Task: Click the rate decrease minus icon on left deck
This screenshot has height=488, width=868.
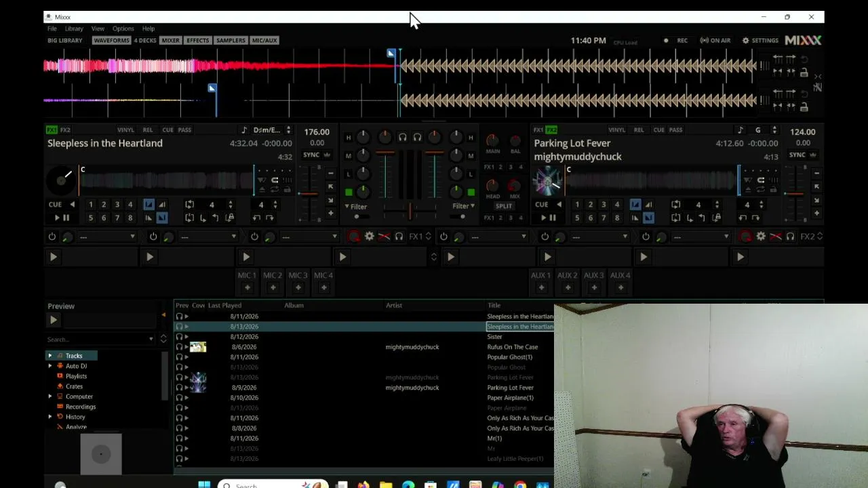Action: [330, 173]
